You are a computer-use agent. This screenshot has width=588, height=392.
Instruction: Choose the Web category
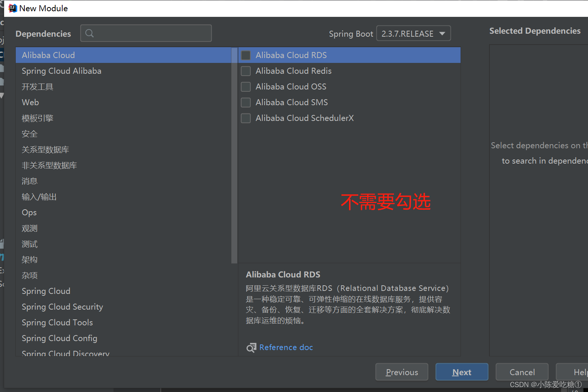(x=124, y=102)
